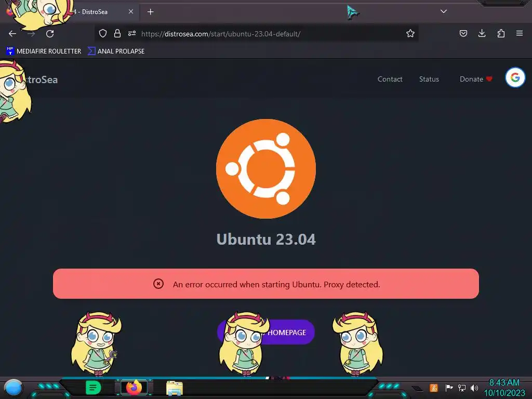532x399 pixels.
Task: Open the volume speaker tray icon
Action: [474, 388]
